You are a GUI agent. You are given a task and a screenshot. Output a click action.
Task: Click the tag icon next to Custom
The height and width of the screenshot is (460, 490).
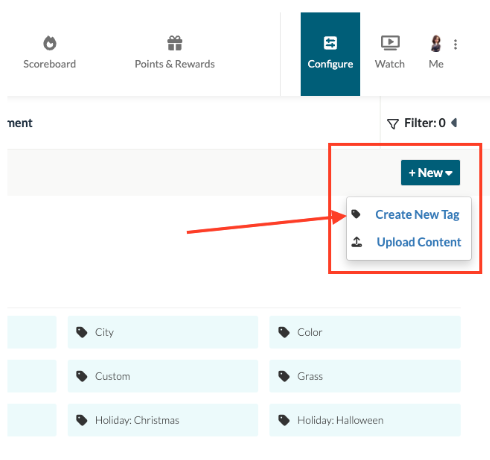[x=82, y=376]
